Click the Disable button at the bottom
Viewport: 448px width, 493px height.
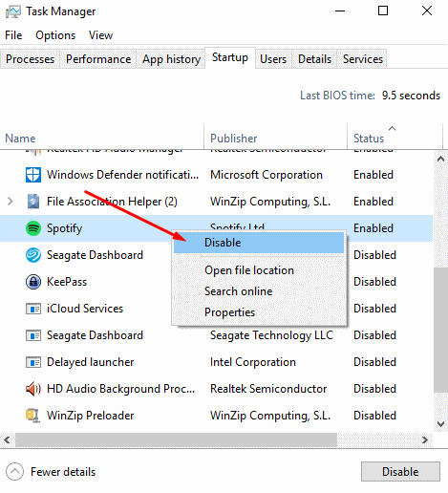(400, 472)
